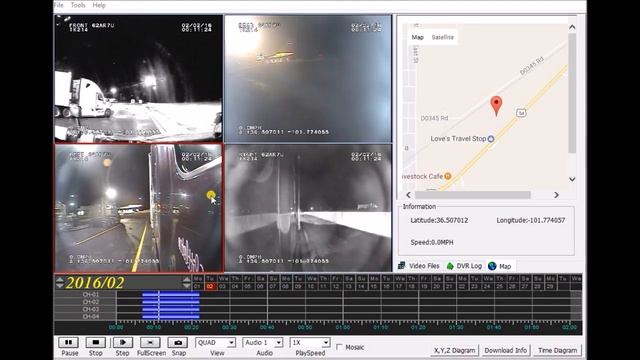The image size is (640, 360).
Task: Select the Map view type button
Action: (x=418, y=37)
